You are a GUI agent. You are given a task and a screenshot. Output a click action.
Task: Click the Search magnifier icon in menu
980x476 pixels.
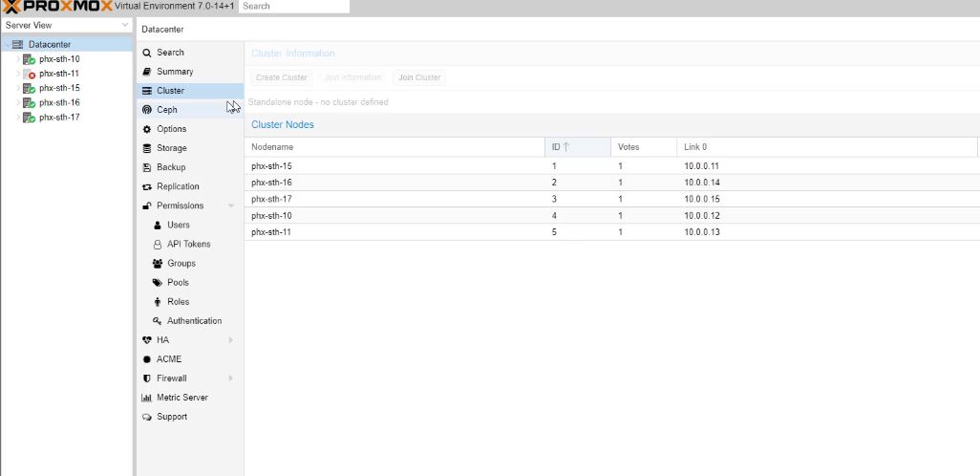[x=147, y=53]
